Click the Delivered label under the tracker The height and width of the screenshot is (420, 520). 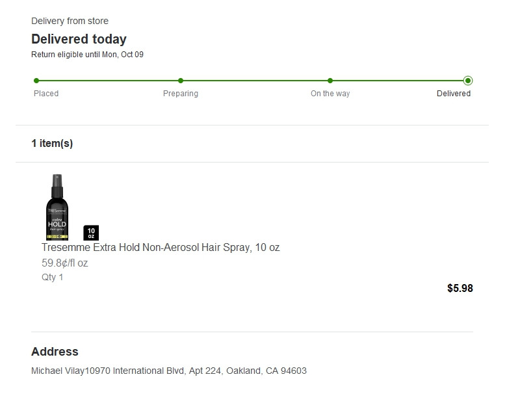tap(454, 94)
